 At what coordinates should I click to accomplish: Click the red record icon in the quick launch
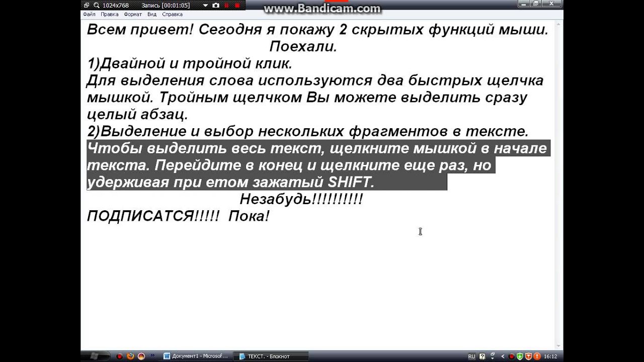(x=119, y=356)
